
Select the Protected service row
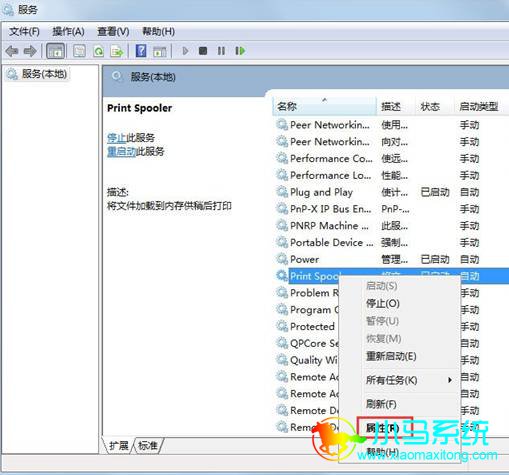point(312,326)
